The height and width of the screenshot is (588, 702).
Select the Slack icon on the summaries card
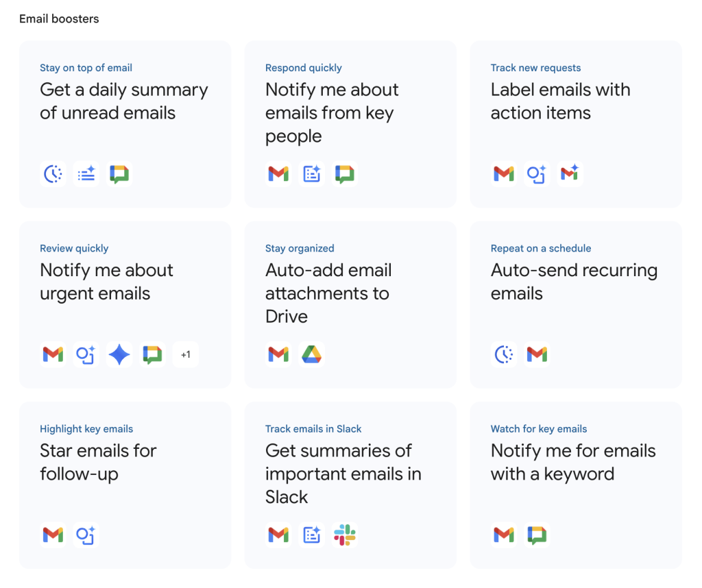pyautogui.click(x=344, y=535)
